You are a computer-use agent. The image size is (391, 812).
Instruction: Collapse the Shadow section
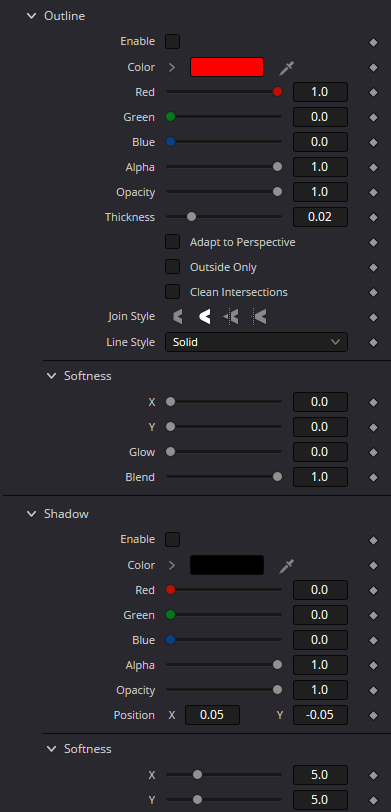(x=32, y=514)
